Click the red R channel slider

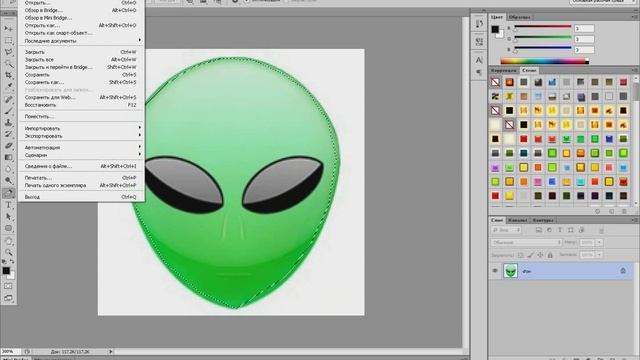543,27
